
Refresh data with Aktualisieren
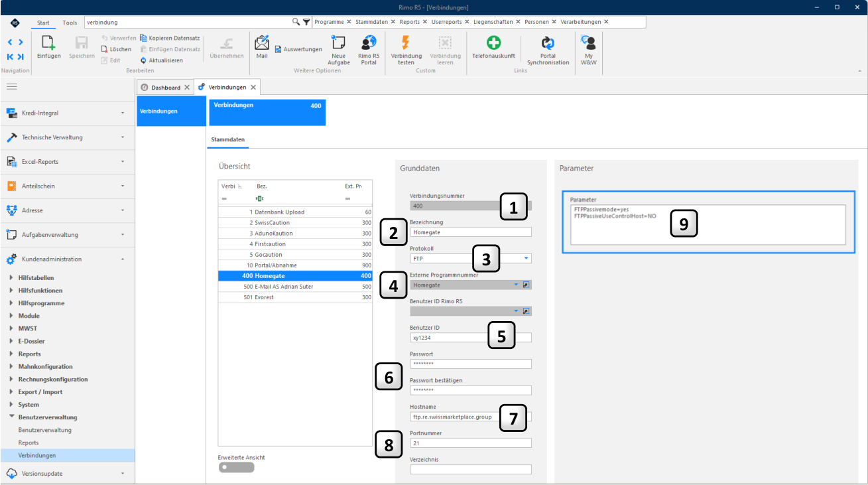(x=161, y=60)
